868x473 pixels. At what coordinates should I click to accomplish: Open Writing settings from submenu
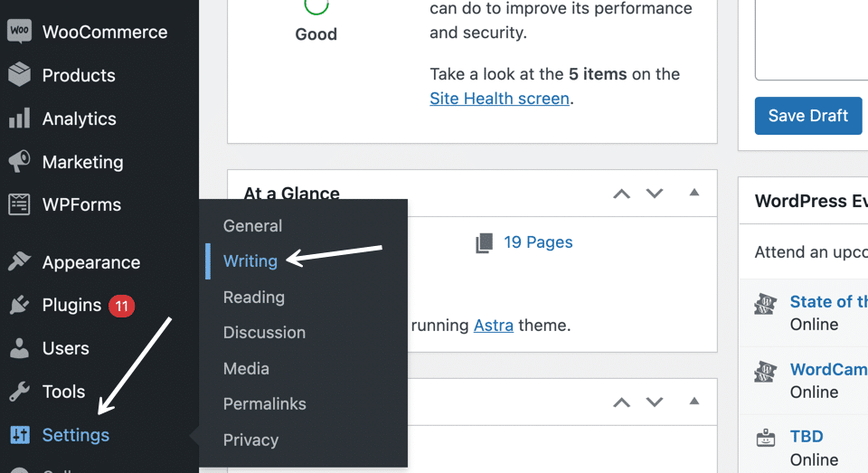pos(250,261)
